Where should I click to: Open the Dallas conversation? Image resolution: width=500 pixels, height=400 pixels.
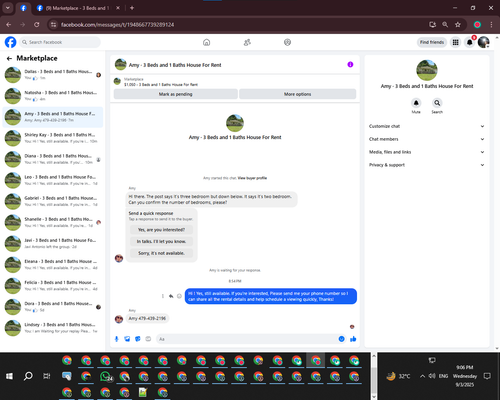tap(53, 75)
